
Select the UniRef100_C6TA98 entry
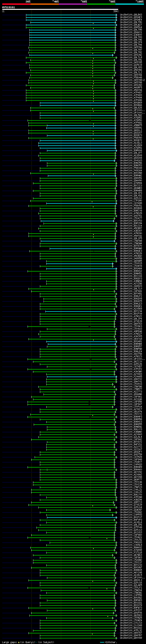tap(131, 203)
